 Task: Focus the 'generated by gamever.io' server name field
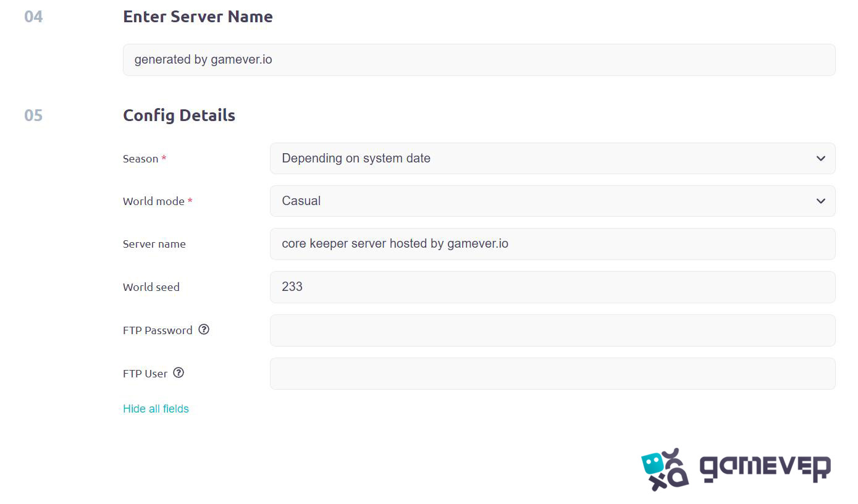479,60
